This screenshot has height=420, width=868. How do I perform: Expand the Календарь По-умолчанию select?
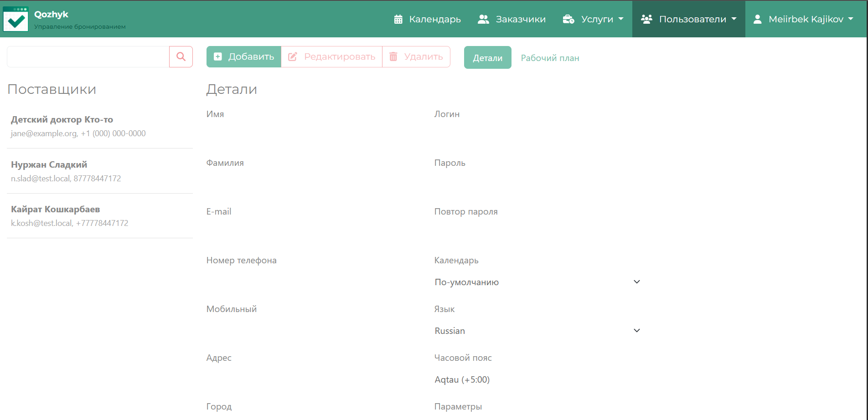coord(537,282)
